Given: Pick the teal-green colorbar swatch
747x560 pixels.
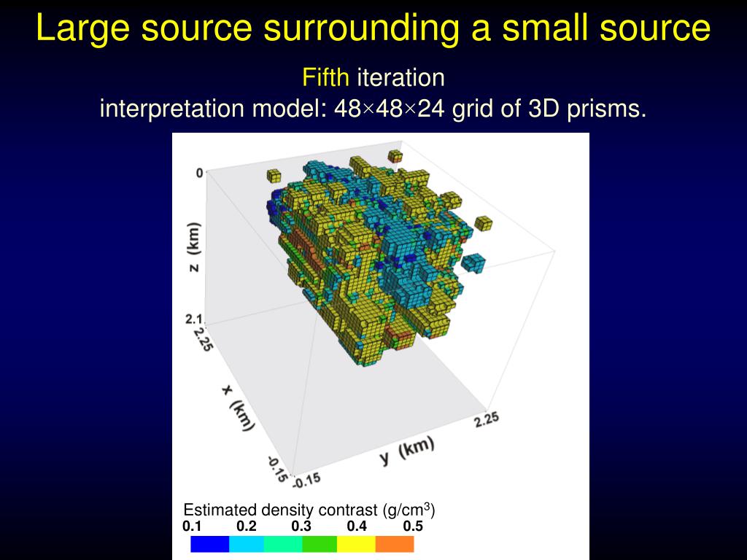Looking at the screenshot, I should point(284,544).
